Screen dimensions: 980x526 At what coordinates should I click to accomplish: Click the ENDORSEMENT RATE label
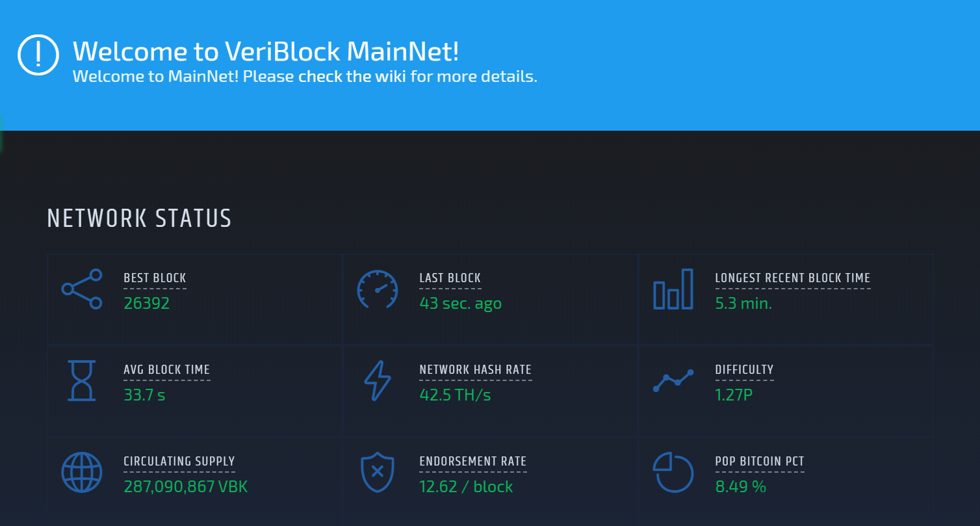tap(473, 462)
